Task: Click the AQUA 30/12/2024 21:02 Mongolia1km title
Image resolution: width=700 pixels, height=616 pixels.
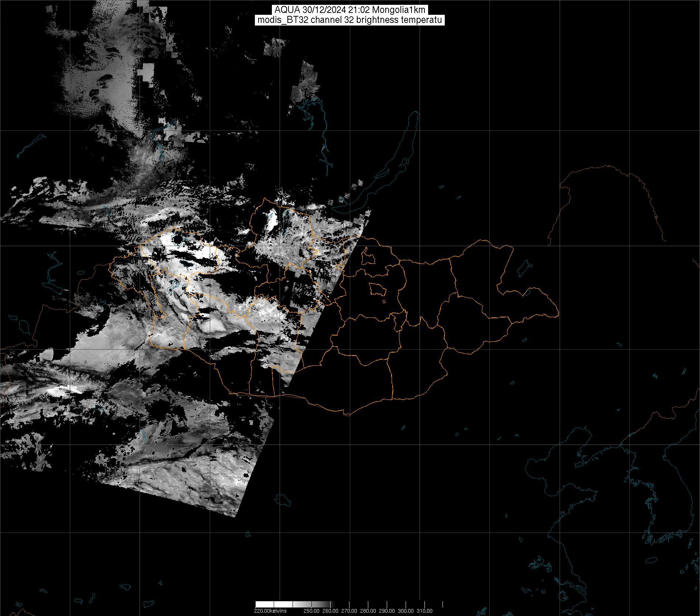Action: (349, 10)
